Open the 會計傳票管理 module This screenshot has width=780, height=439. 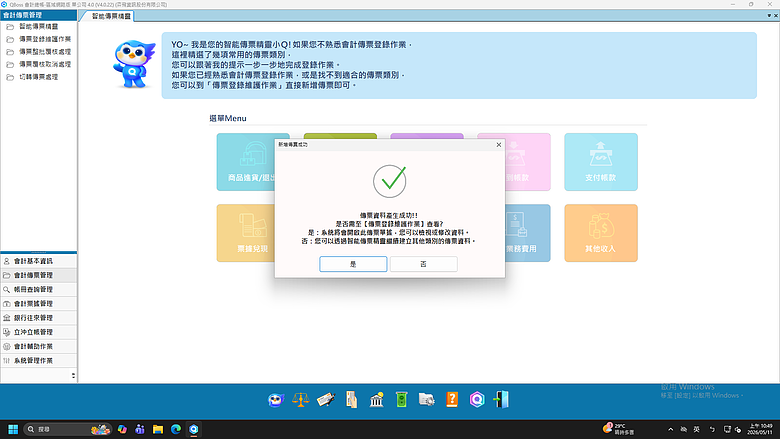click(39, 275)
